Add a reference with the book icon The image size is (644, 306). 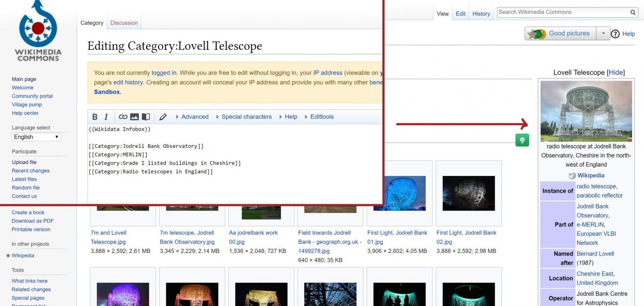tap(145, 117)
